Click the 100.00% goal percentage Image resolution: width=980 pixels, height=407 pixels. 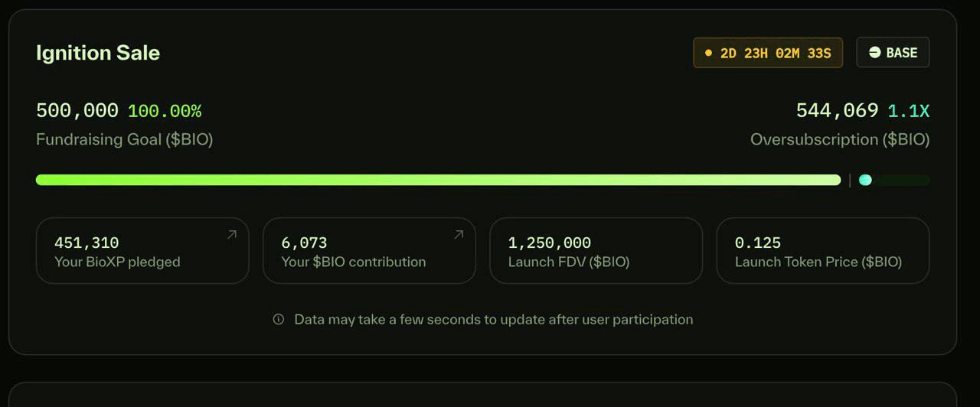pos(165,111)
